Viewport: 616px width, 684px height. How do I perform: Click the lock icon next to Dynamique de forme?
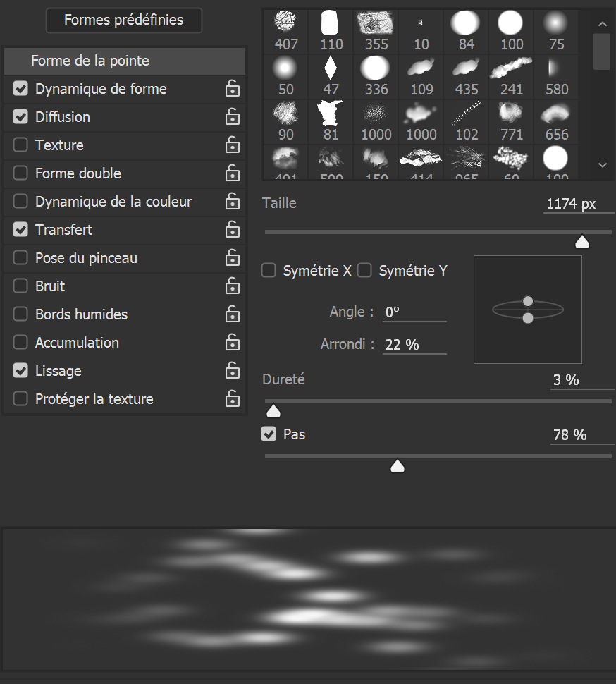pyautogui.click(x=232, y=89)
